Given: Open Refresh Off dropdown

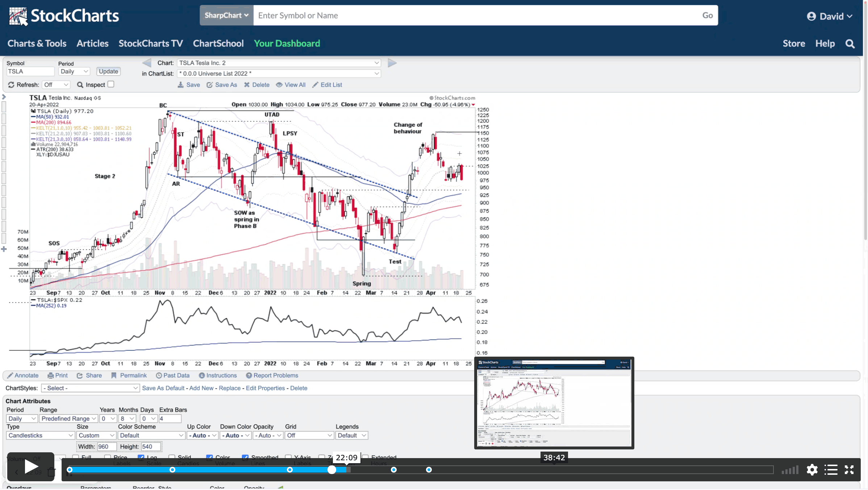Looking at the screenshot, I should point(56,85).
